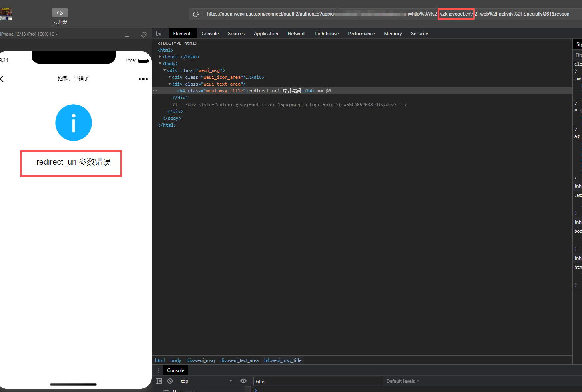Collapse the div weui_text_area node

(x=170, y=84)
